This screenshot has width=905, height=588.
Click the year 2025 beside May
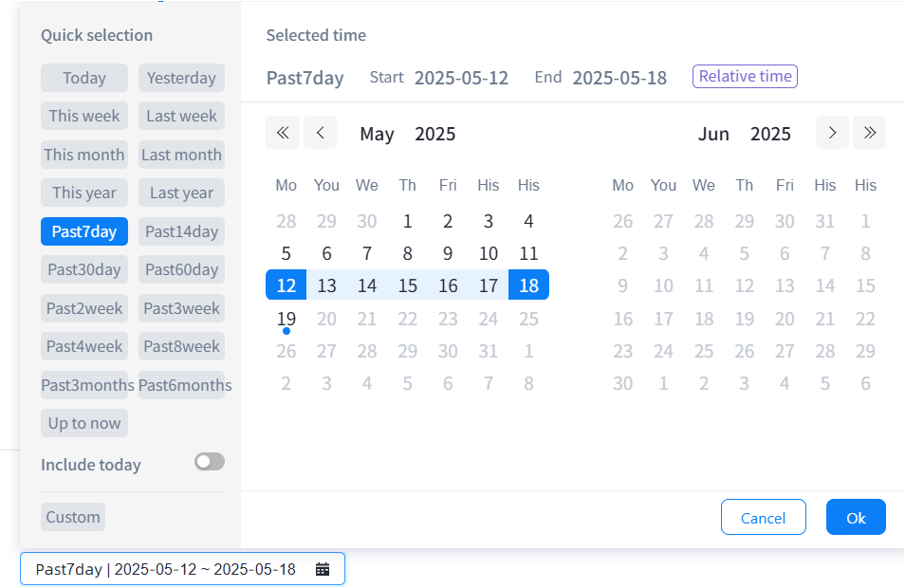(x=434, y=134)
